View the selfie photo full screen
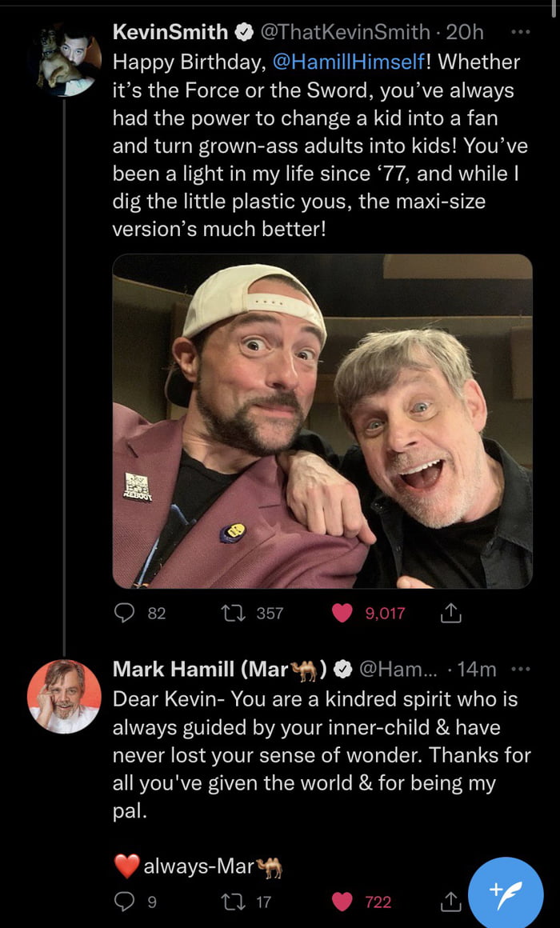This screenshot has width=560, height=928. pos(322,421)
